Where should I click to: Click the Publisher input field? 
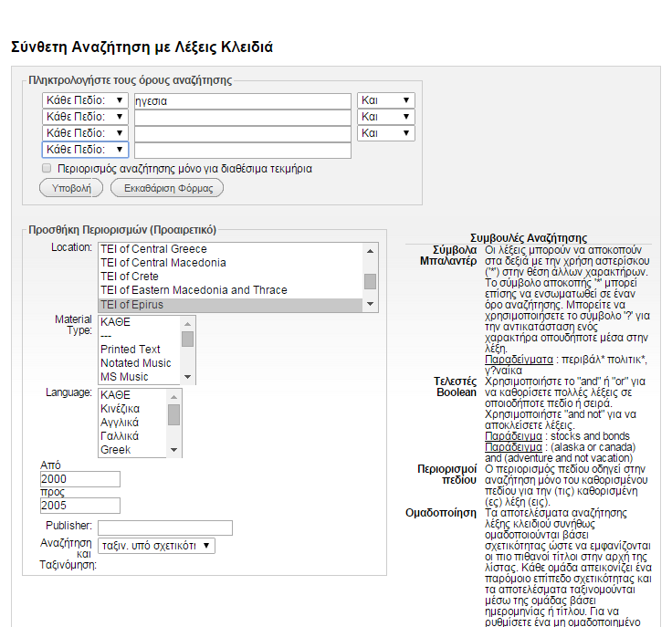point(165,528)
